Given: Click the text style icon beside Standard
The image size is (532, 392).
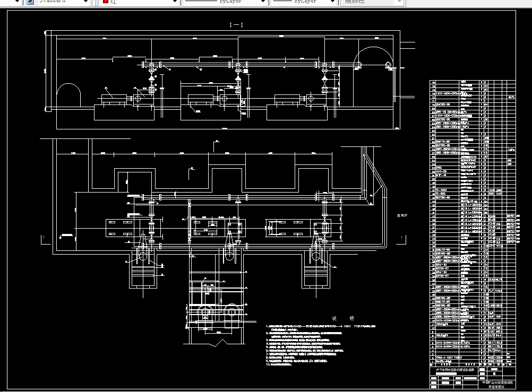Looking at the screenshot, I should click(x=30, y=2).
